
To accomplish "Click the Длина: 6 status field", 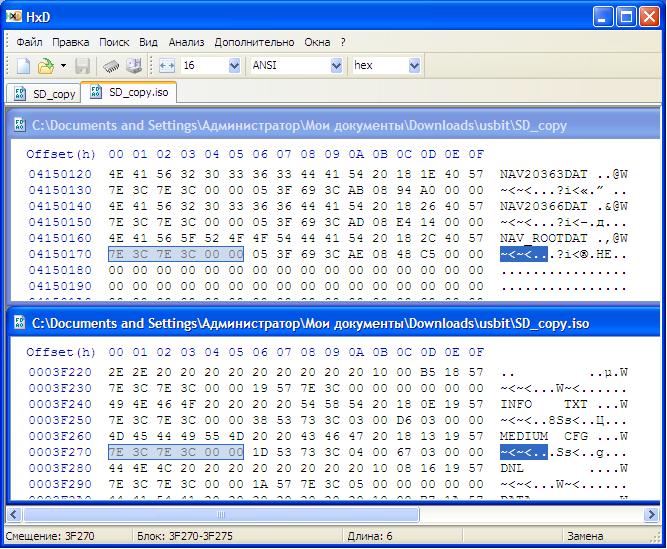I will point(369,536).
